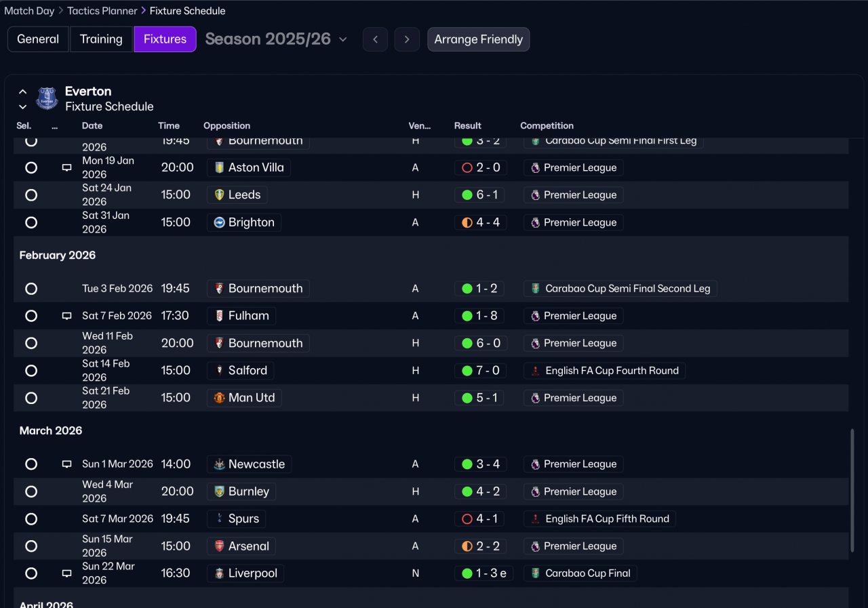
Task: Click the Everton club crest icon
Action: (x=47, y=98)
